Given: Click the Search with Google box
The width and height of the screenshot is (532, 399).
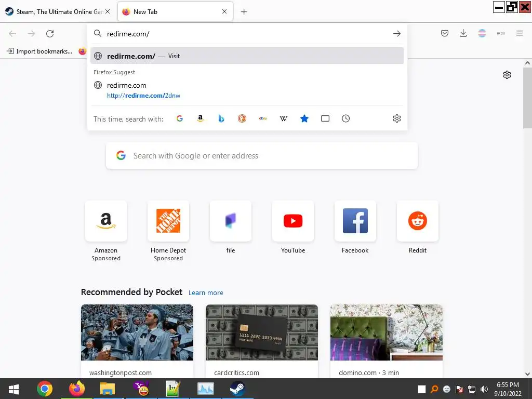Looking at the screenshot, I should pos(262,156).
